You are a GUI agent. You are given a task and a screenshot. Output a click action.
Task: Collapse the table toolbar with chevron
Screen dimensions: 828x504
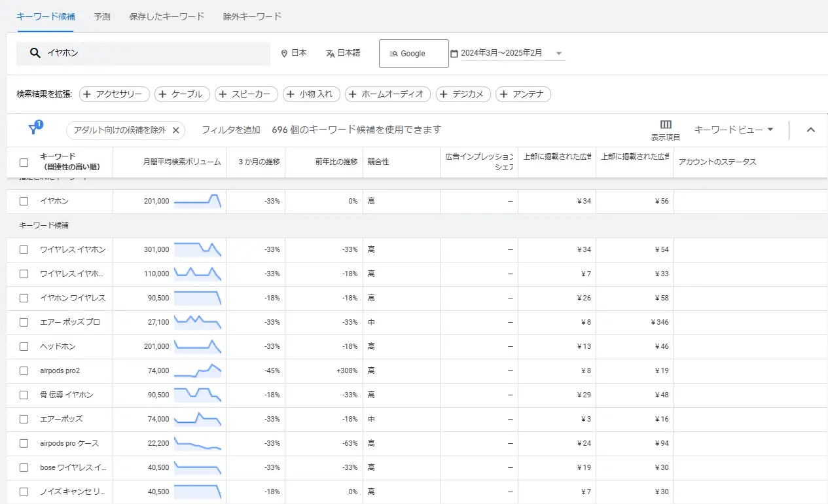(810, 130)
